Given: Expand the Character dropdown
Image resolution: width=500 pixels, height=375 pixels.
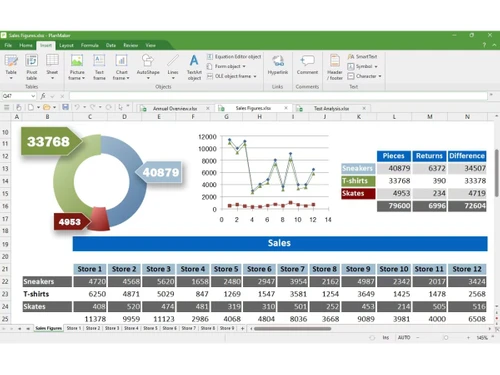Looking at the screenshot, I should [x=380, y=76].
